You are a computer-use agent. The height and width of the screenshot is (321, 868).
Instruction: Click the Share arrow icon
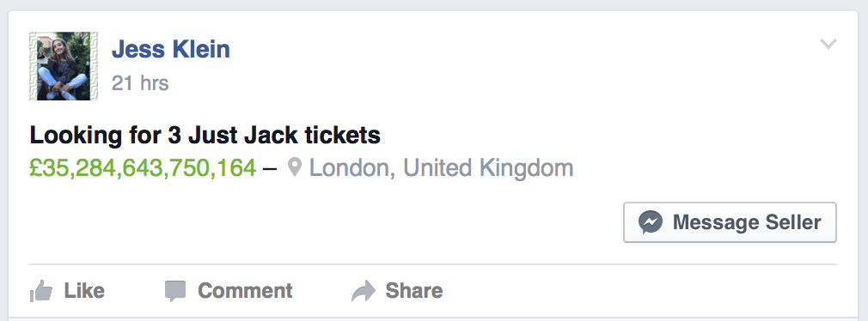364,291
